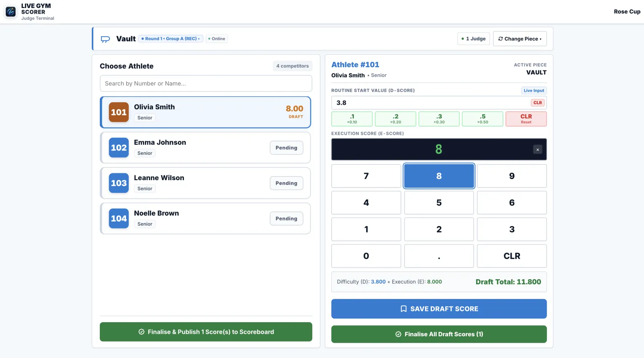Screen dimensions: 644x358
Task: Select athlete Olivia Smith
Action: pyautogui.click(x=205, y=112)
